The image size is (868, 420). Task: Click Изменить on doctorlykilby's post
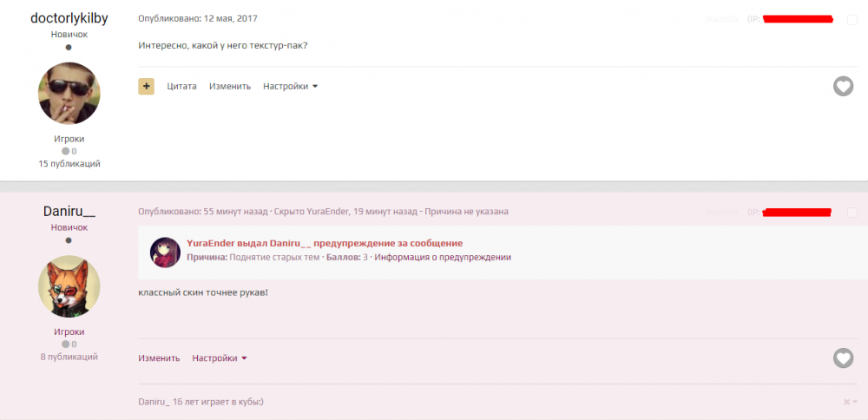click(229, 86)
